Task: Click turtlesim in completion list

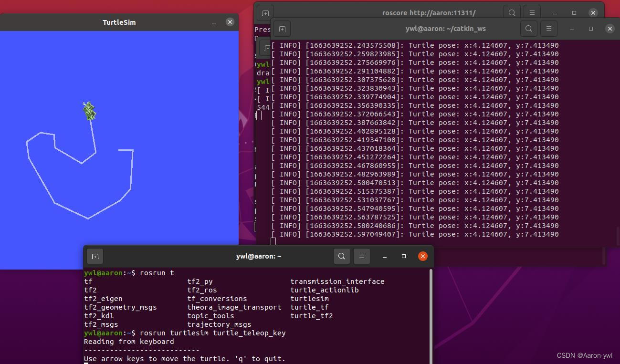Action: pyautogui.click(x=309, y=299)
